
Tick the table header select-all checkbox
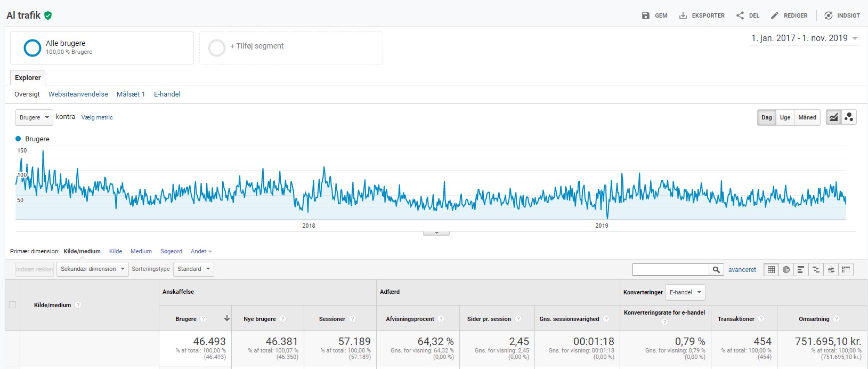pos(12,305)
